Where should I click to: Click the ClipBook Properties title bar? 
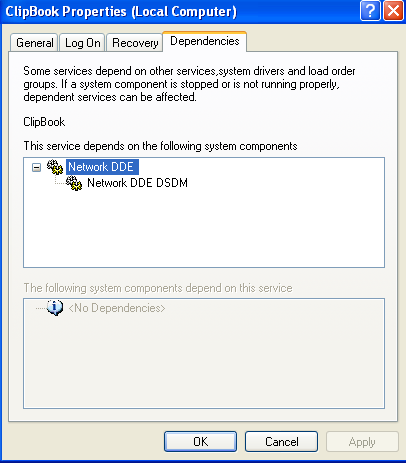click(180, 12)
